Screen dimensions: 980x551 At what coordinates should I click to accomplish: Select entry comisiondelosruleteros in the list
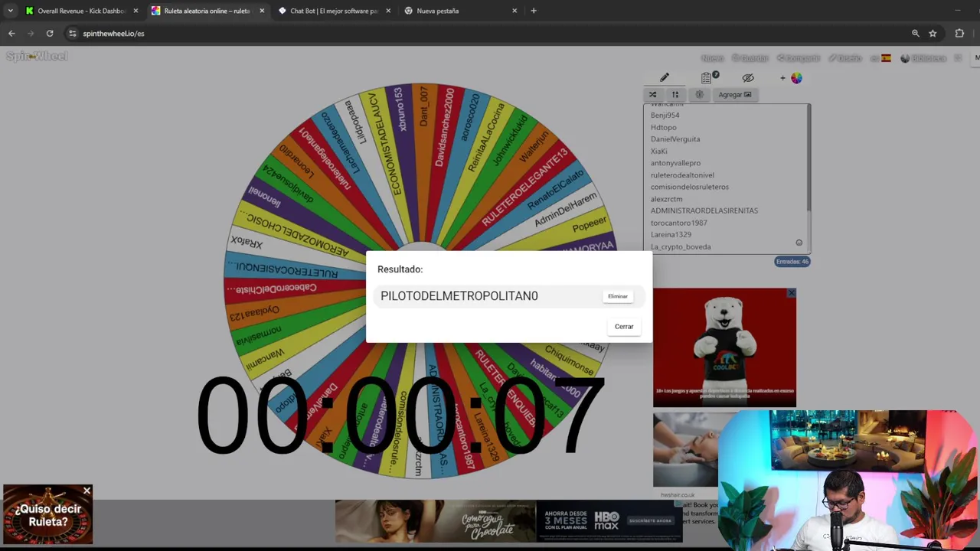pyautogui.click(x=689, y=187)
